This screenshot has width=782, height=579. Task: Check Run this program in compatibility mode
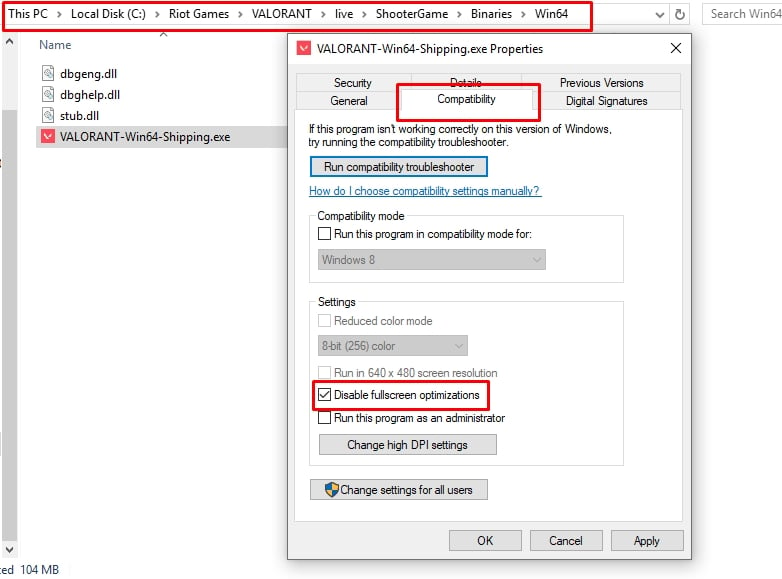pyautogui.click(x=324, y=233)
